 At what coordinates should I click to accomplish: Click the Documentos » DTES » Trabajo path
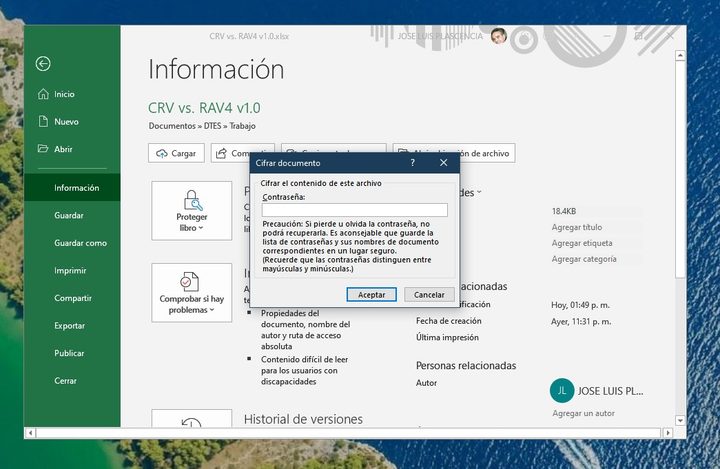pyautogui.click(x=202, y=125)
